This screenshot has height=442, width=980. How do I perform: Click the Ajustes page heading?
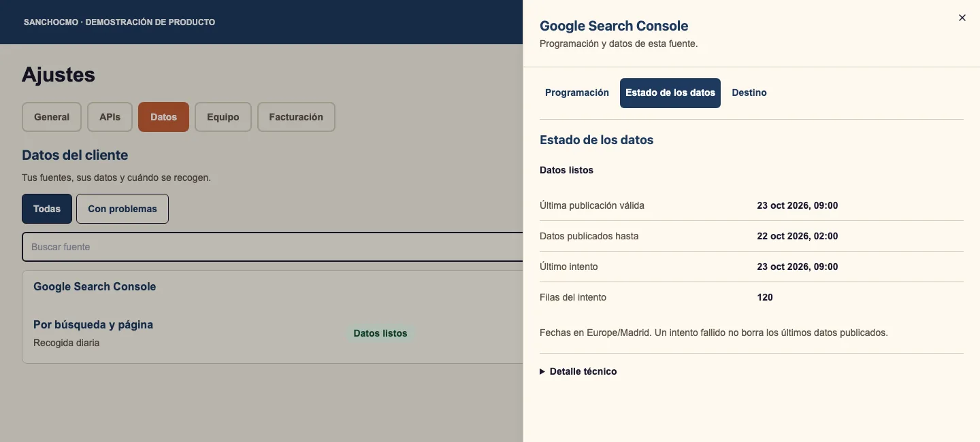coord(59,75)
